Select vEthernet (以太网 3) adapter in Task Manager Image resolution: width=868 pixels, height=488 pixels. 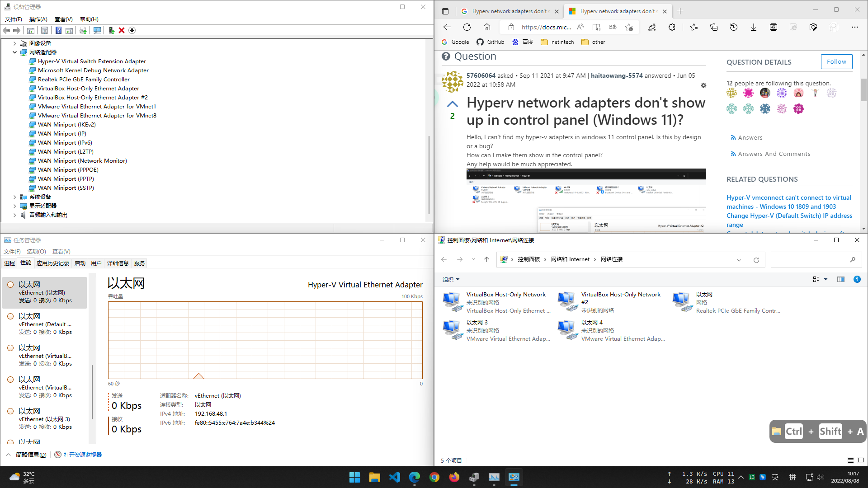pos(45,419)
